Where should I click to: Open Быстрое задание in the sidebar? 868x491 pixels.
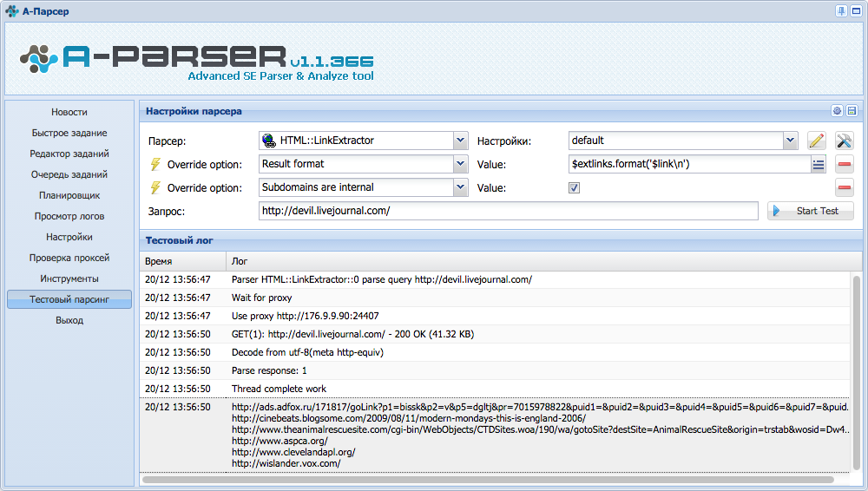(x=69, y=133)
